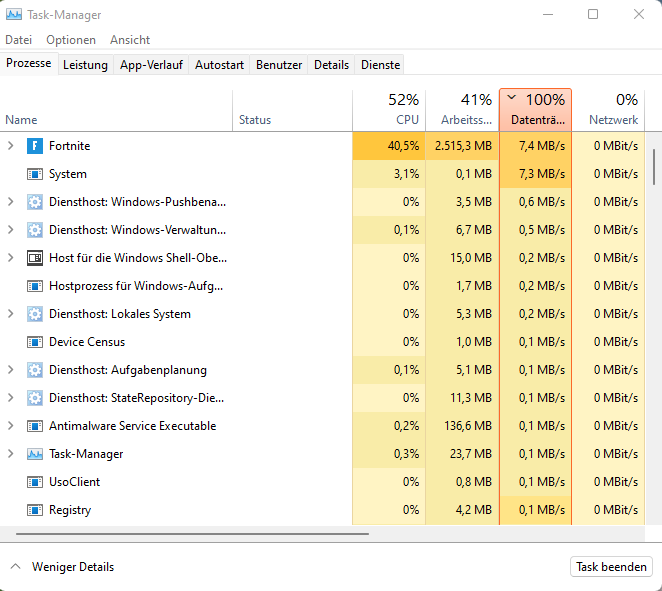Click Registry's 0 MBit/s network value
The height and width of the screenshot is (591, 662).
pyautogui.click(x=616, y=510)
